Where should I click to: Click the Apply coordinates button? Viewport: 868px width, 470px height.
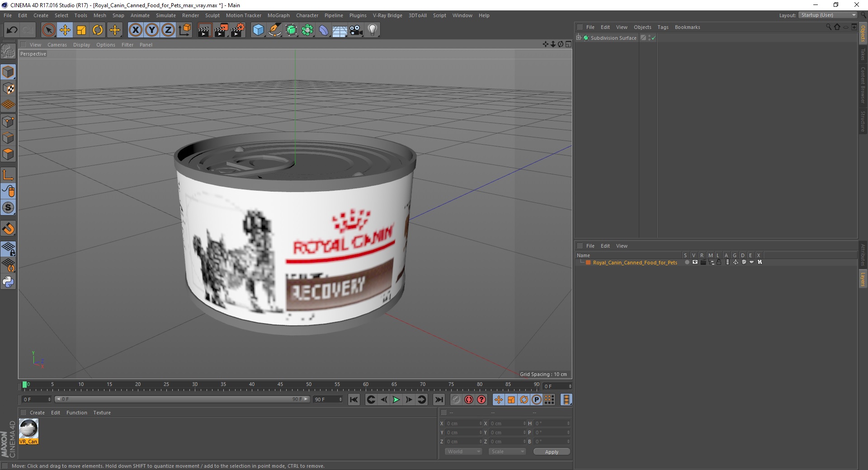(552, 452)
